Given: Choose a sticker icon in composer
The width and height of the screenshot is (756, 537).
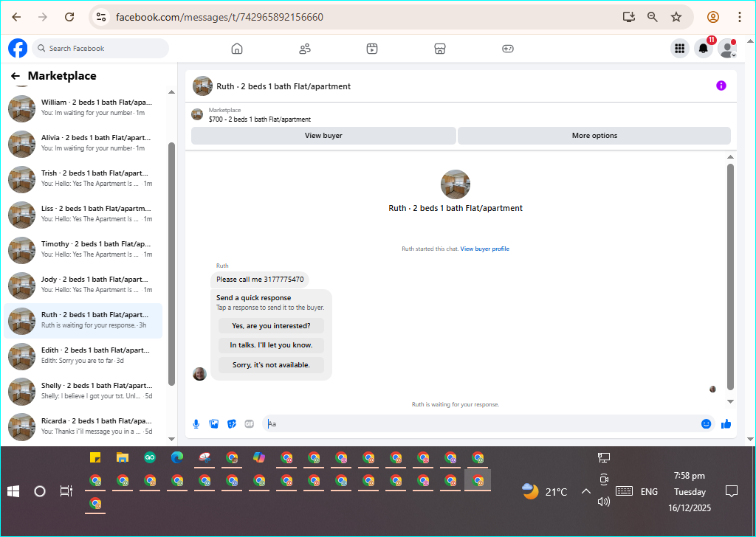Looking at the screenshot, I should tap(232, 424).
